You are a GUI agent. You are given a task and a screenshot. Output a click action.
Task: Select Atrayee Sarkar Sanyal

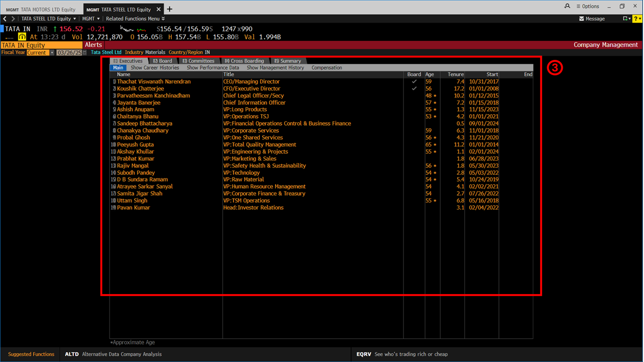145,187
